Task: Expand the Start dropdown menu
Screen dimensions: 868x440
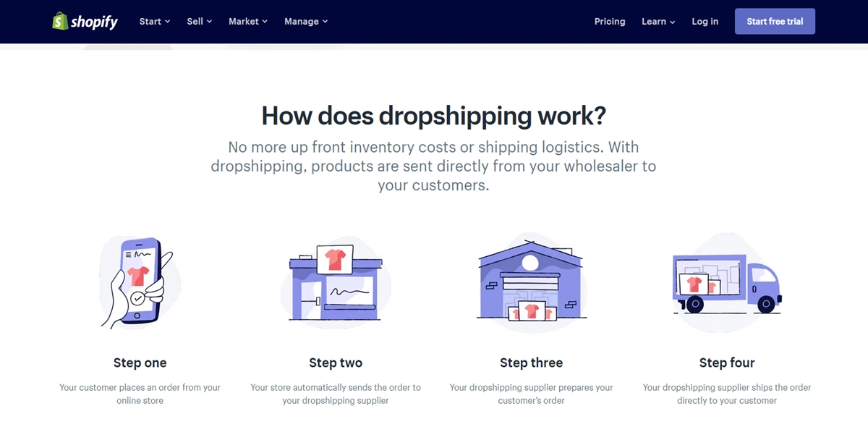Action: tap(155, 22)
